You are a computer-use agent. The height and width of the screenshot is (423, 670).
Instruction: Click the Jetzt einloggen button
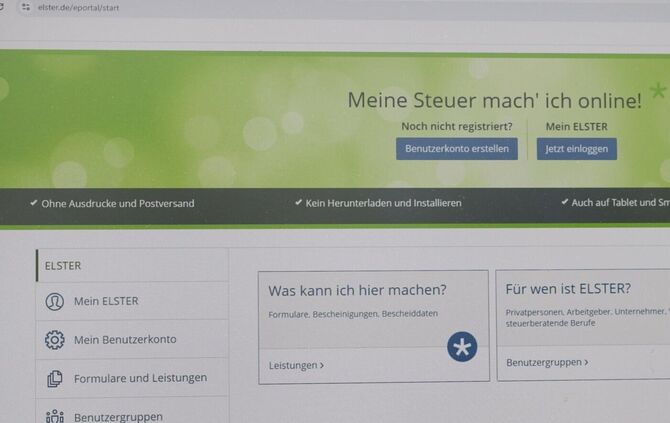[576, 149]
